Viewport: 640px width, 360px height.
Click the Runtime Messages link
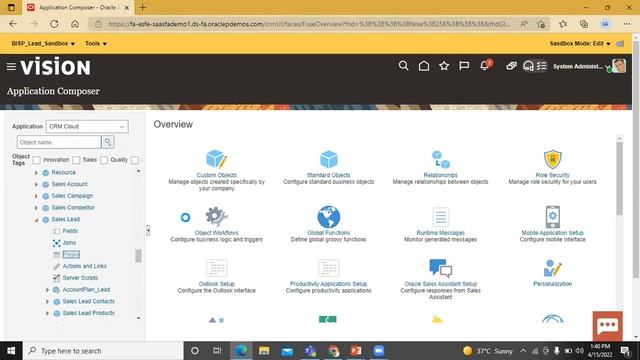440,233
